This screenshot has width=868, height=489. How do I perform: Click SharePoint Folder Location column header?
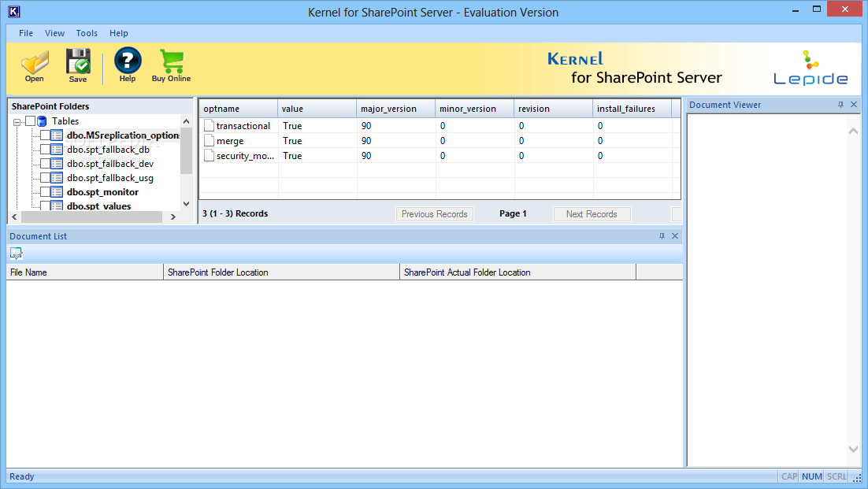point(282,272)
